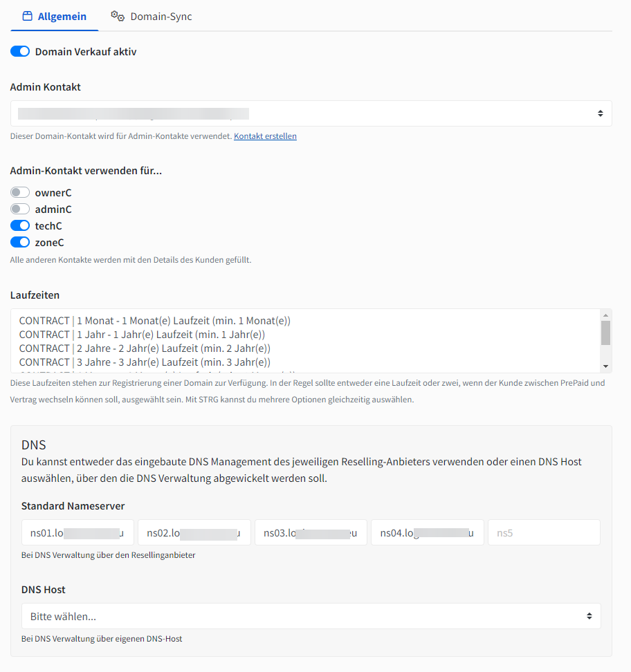Turn on the adminC toggle

(x=20, y=209)
